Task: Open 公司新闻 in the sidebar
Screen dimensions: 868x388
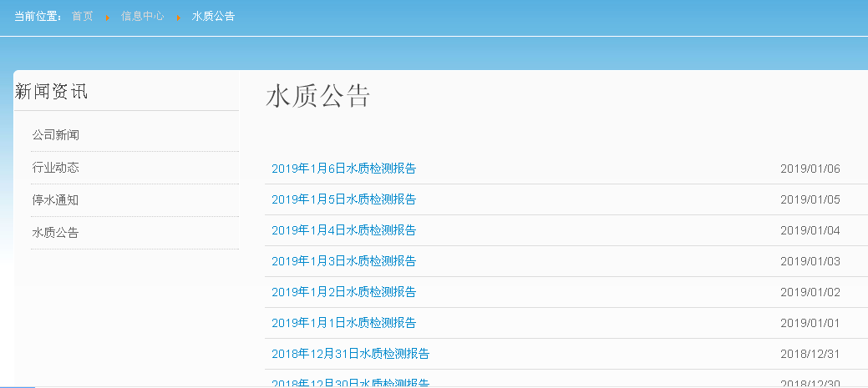Action: 56,135
